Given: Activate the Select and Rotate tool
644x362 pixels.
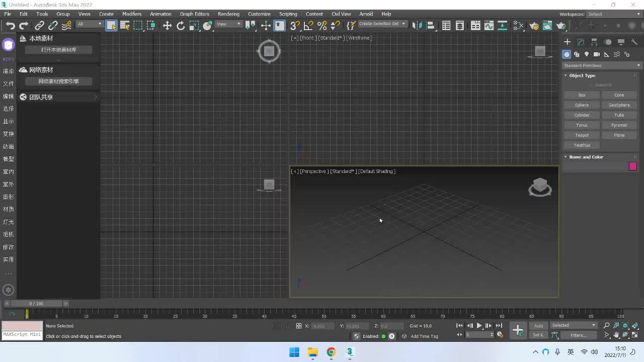Looking at the screenshot, I should (181, 26).
